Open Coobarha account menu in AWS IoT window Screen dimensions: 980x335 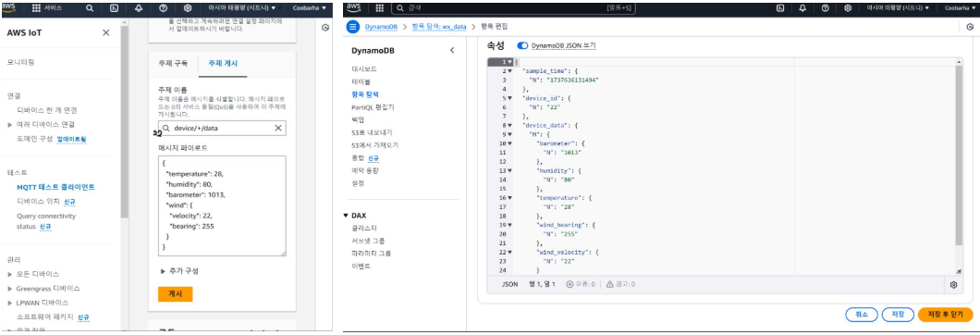tap(310, 8)
